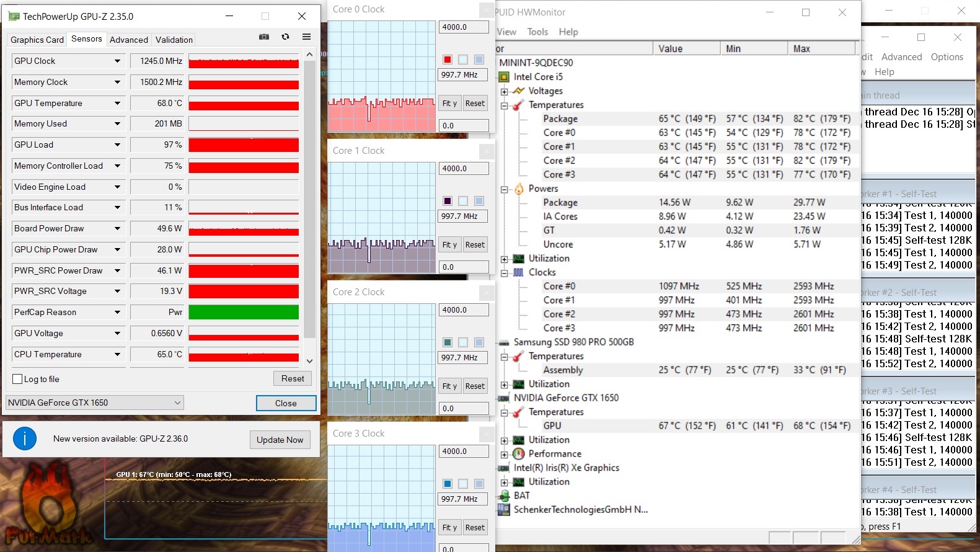The height and width of the screenshot is (552, 980).
Task: Open the Help menu in HWMonitor
Action: [x=568, y=32]
